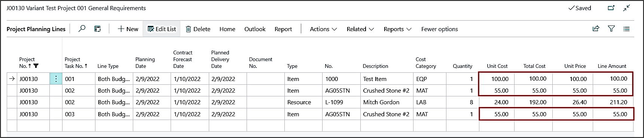Click Fewer options
Image resolution: width=644 pixels, height=138 pixels.
(x=439, y=29)
